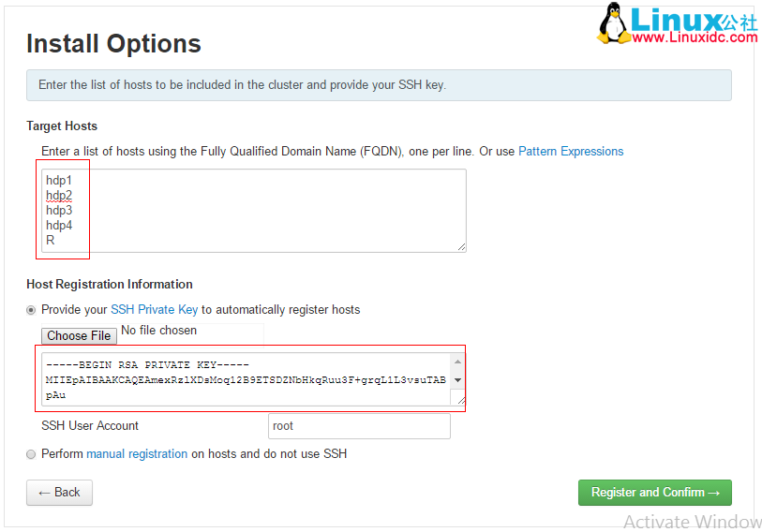Open the SSH Private Key link

coord(155,310)
